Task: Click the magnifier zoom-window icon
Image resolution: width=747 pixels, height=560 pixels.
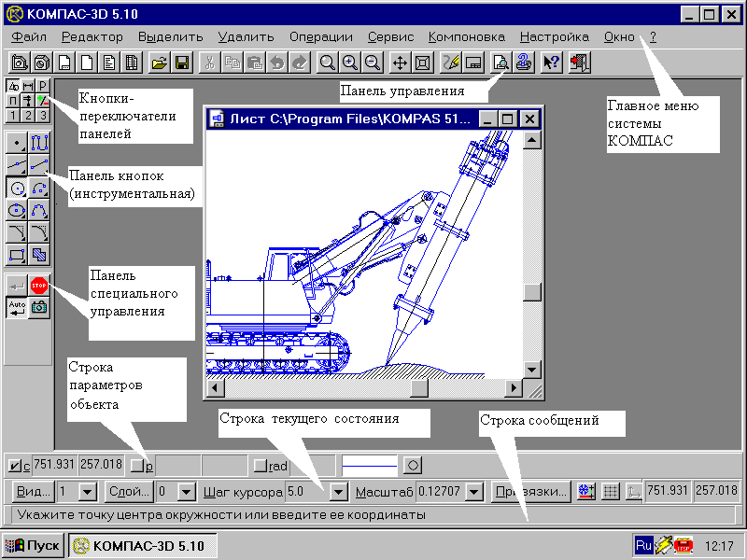Action: (327, 63)
